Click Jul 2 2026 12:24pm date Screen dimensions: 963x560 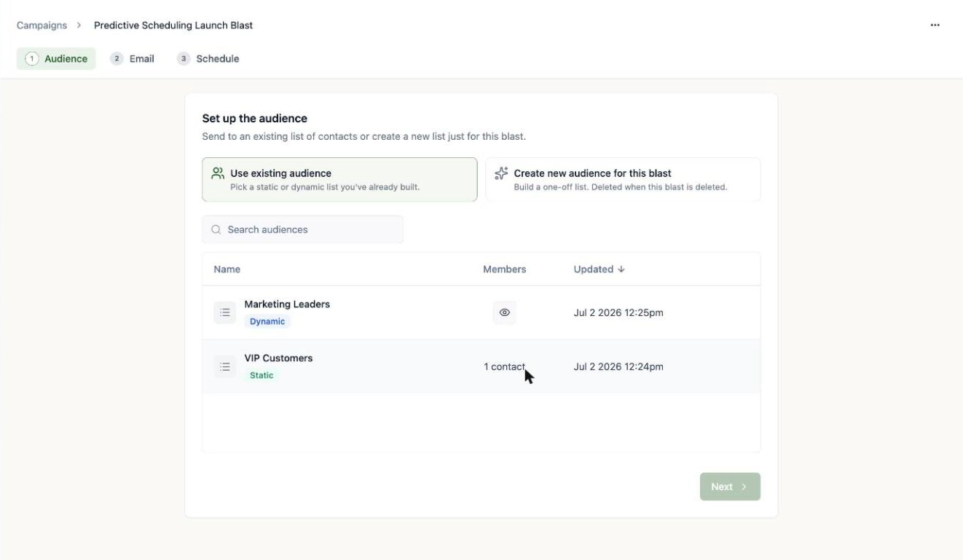tap(618, 366)
